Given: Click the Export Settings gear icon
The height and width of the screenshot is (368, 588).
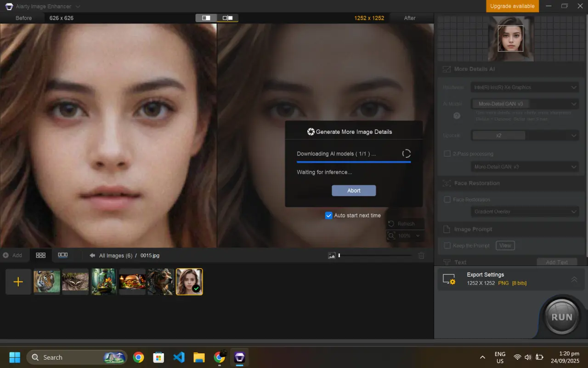Looking at the screenshot, I should 449,279.
